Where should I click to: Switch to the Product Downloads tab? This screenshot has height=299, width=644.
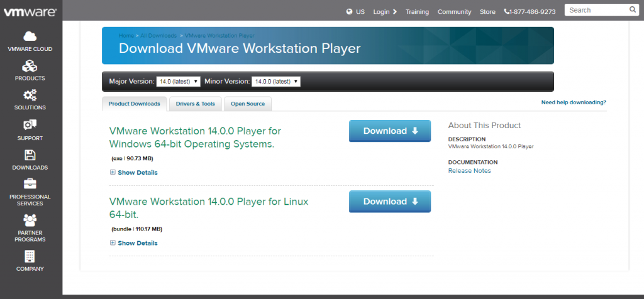(135, 104)
